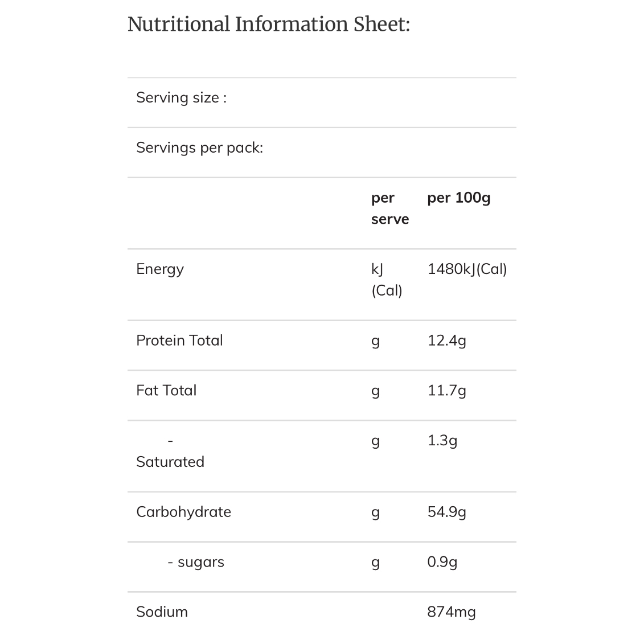
Task: Click the kJ (Cal) per serve cell
Action: coord(387,280)
